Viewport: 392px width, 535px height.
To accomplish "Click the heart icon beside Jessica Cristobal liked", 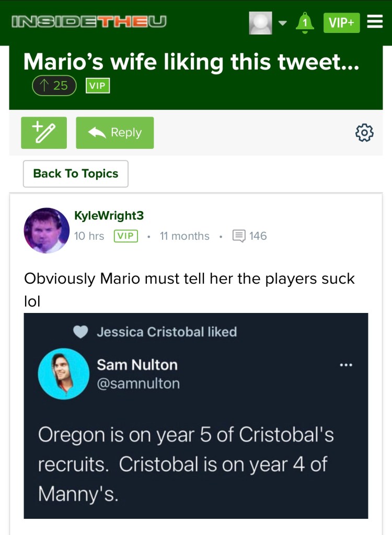I will point(80,332).
